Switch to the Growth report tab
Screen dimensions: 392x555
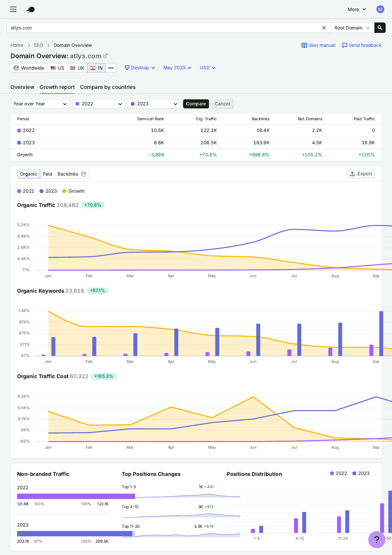[x=57, y=87]
